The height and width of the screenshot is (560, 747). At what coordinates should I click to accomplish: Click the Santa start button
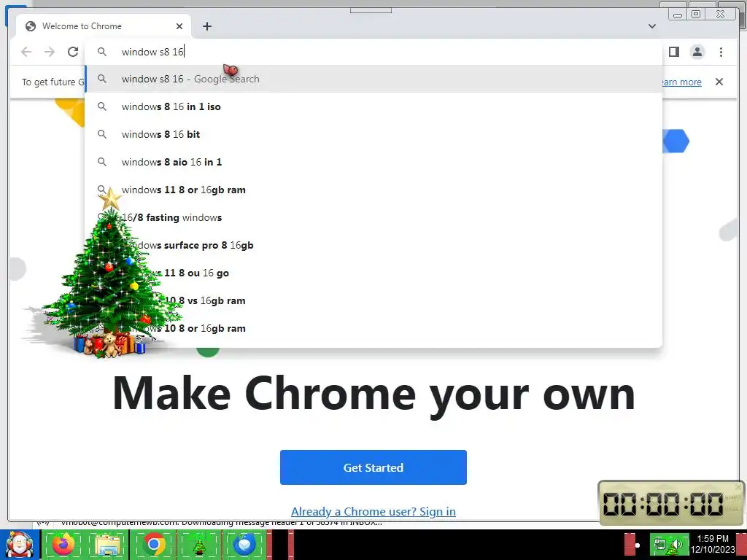19,545
